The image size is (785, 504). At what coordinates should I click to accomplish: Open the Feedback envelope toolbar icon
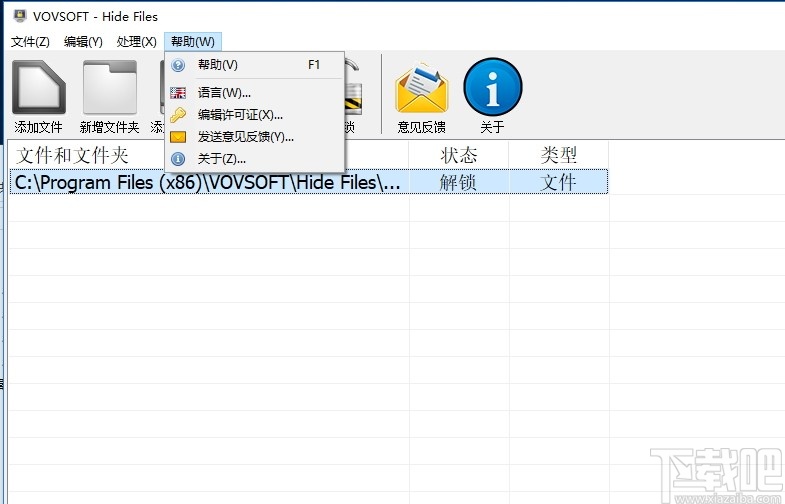422,88
